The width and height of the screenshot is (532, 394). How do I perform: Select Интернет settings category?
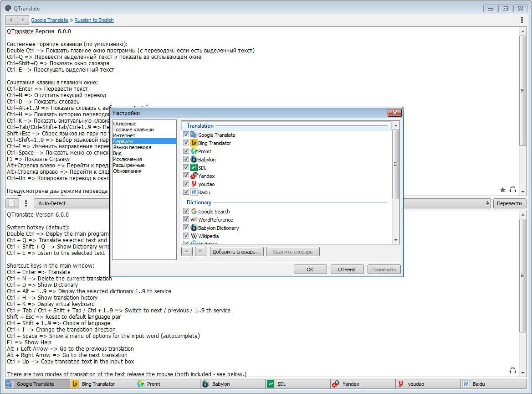pyautogui.click(x=124, y=135)
